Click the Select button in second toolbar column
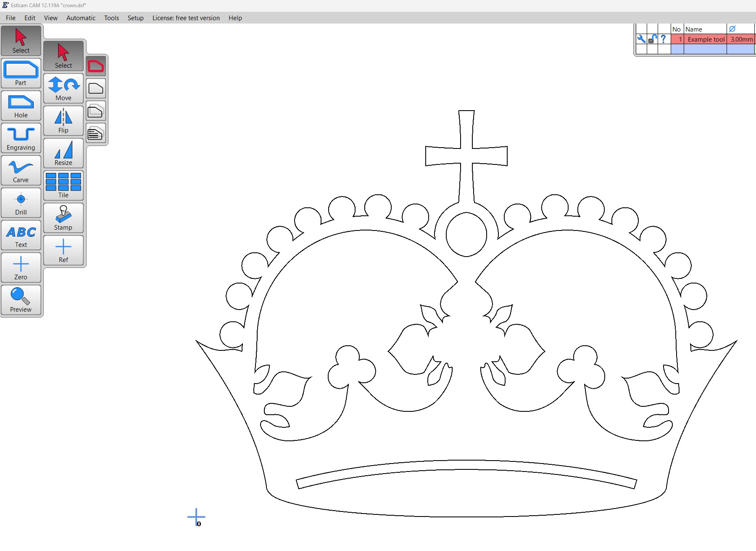 click(x=63, y=56)
